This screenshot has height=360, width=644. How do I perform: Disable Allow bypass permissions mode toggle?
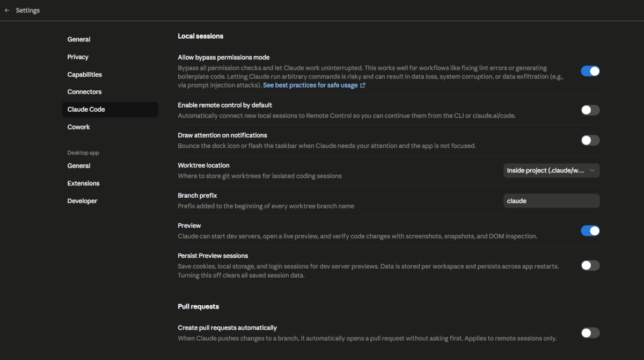tap(590, 71)
